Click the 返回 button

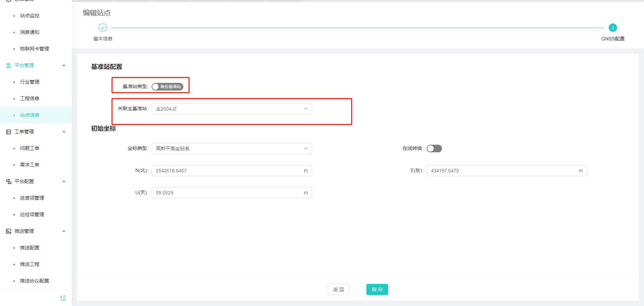[x=338, y=289]
